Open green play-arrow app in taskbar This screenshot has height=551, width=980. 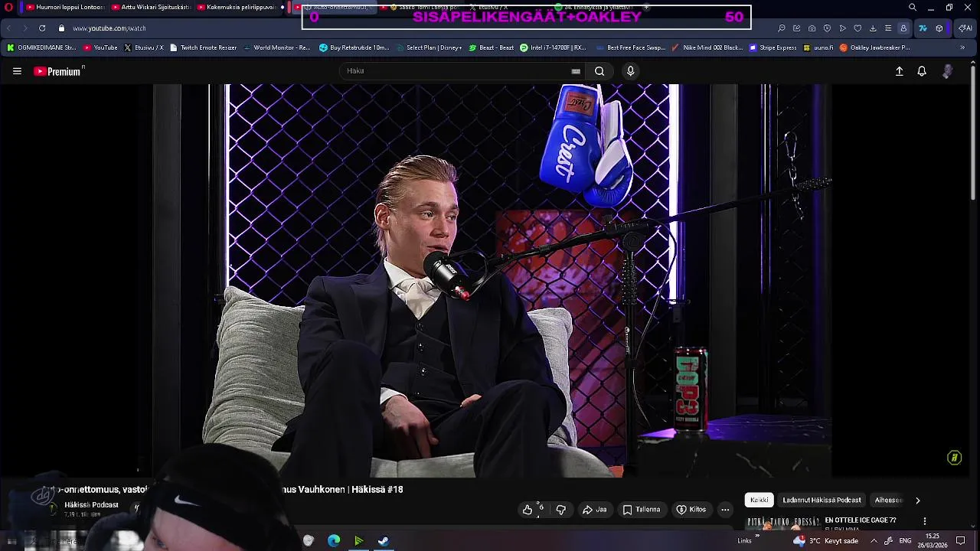click(358, 541)
